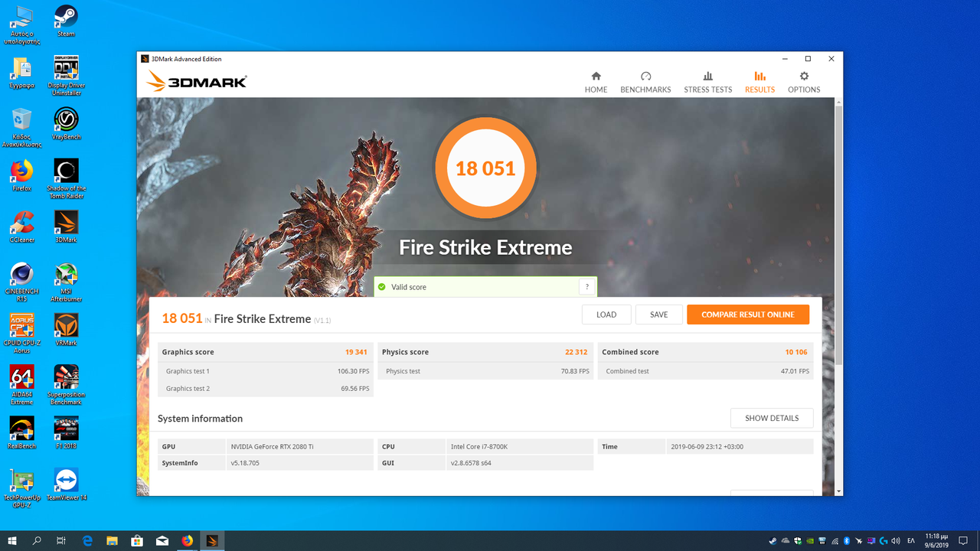The height and width of the screenshot is (551, 980).
Task: Open the Benchmarks gauge icon
Action: click(645, 77)
